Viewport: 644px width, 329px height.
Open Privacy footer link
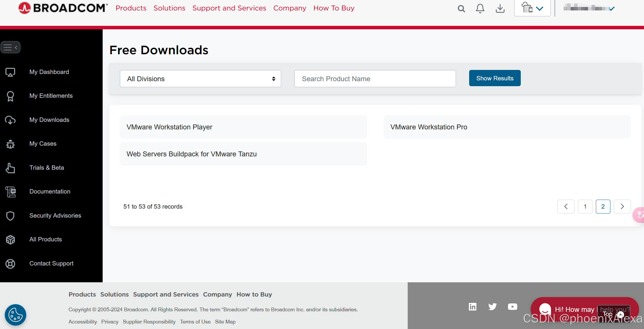[110, 322]
